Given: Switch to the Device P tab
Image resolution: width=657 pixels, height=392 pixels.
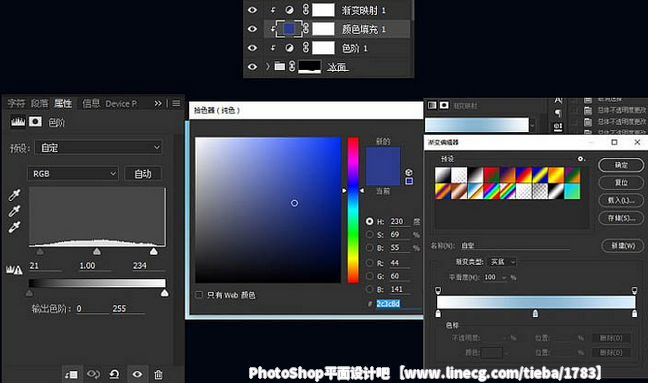Looking at the screenshot, I should click(121, 103).
